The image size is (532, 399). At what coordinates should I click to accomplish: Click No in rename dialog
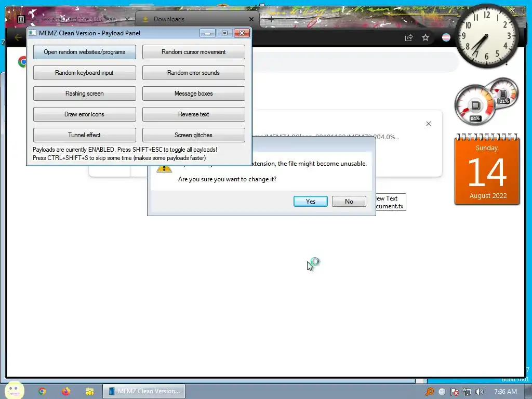click(349, 201)
